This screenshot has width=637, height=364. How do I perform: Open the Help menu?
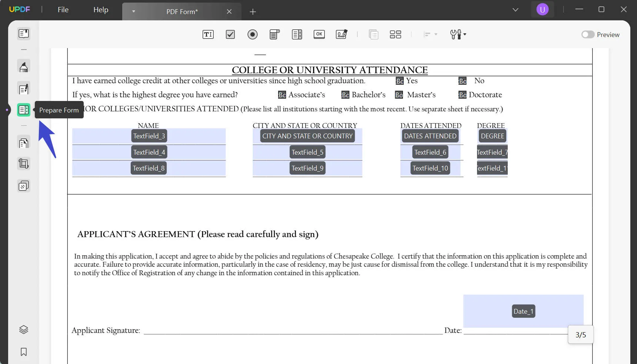click(100, 10)
